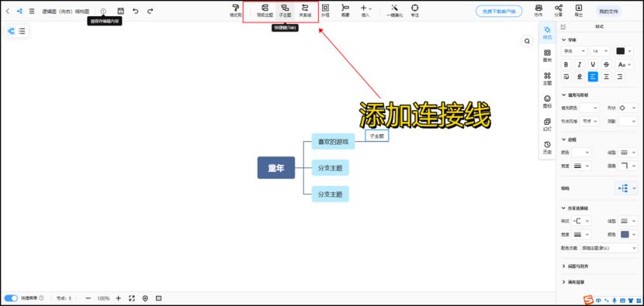Open the font family dropdown

click(573, 51)
